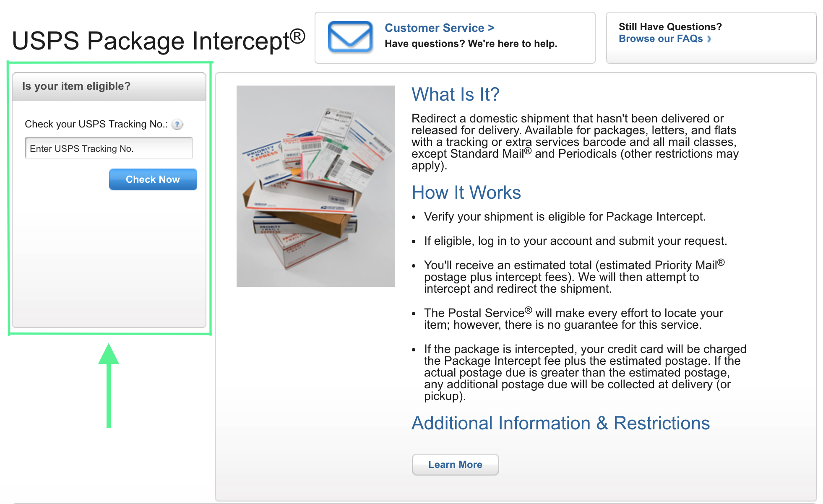The height and width of the screenshot is (504, 823).
Task: Click the stacked mail packages photo
Action: click(x=315, y=186)
